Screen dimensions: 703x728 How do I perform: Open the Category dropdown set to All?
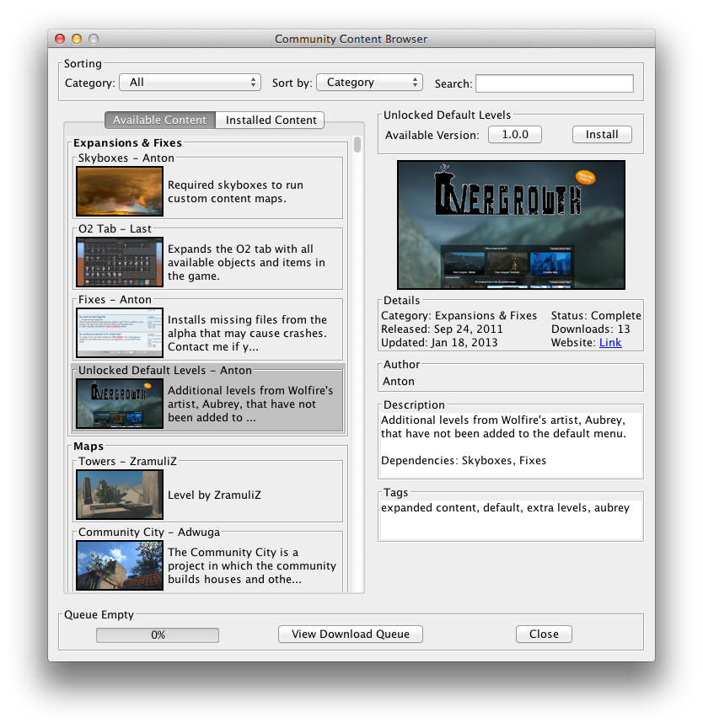tap(190, 83)
